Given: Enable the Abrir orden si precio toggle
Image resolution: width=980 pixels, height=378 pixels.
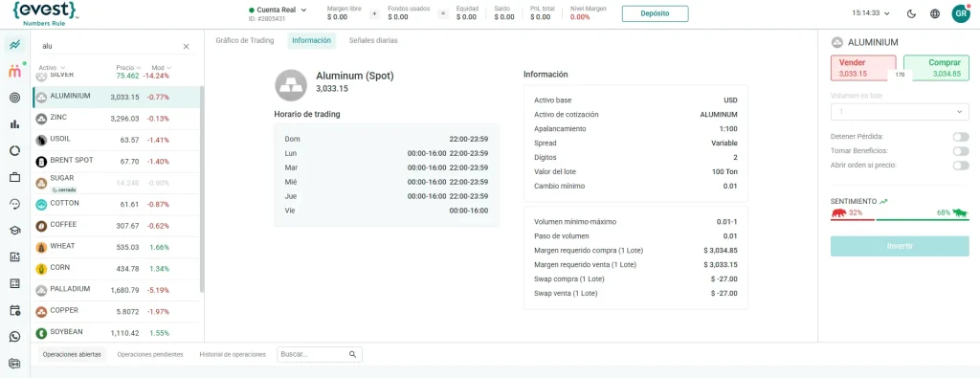Looking at the screenshot, I should [x=961, y=166].
